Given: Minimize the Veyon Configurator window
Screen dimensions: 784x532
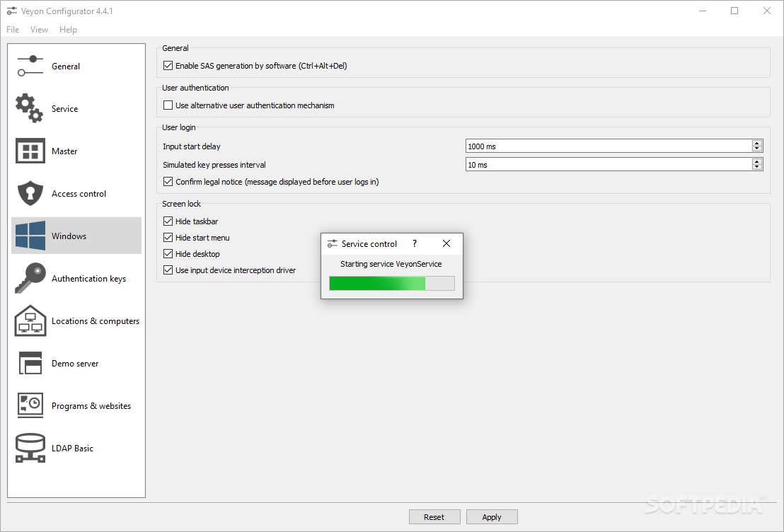Looking at the screenshot, I should pos(703,11).
